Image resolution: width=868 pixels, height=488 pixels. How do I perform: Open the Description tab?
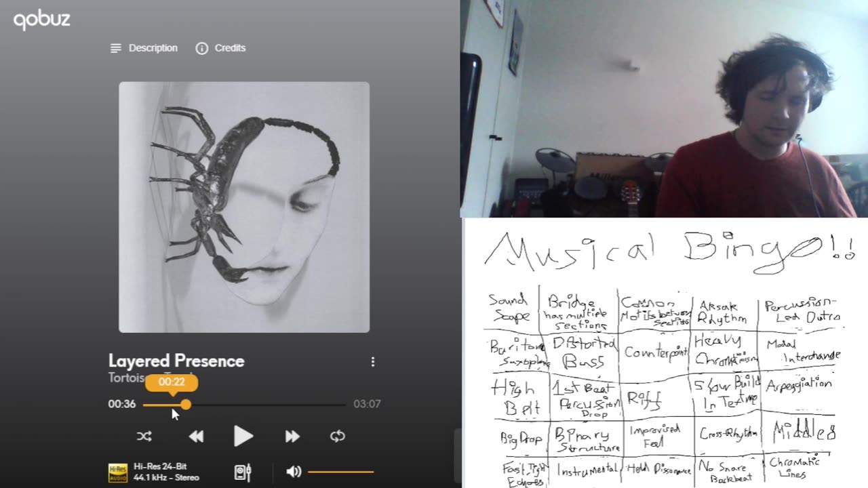coord(144,48)
